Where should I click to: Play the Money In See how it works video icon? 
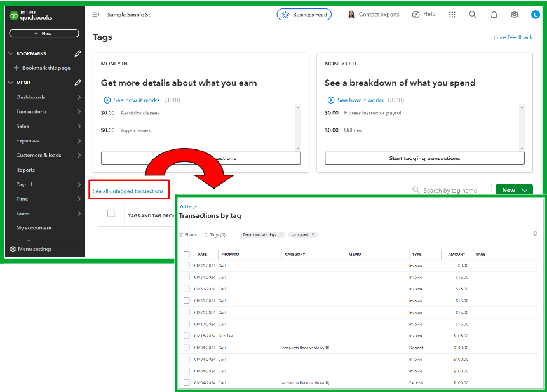(x=107, y=100)
